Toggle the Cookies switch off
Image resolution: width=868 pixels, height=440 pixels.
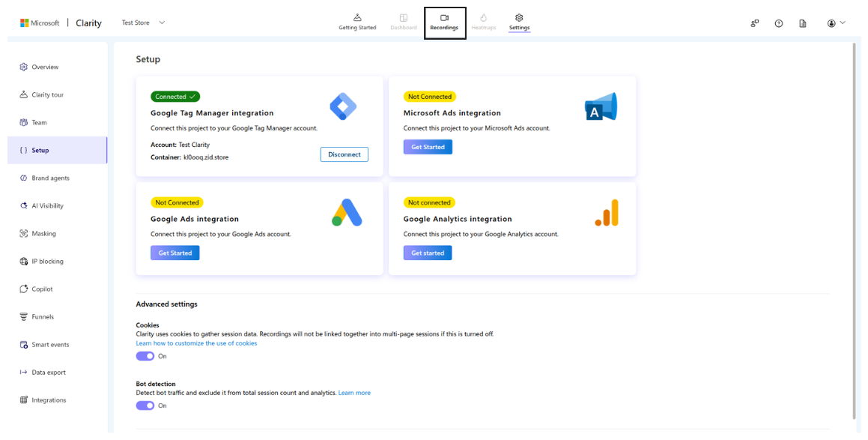pyautogui.click(x=145, y=356)
